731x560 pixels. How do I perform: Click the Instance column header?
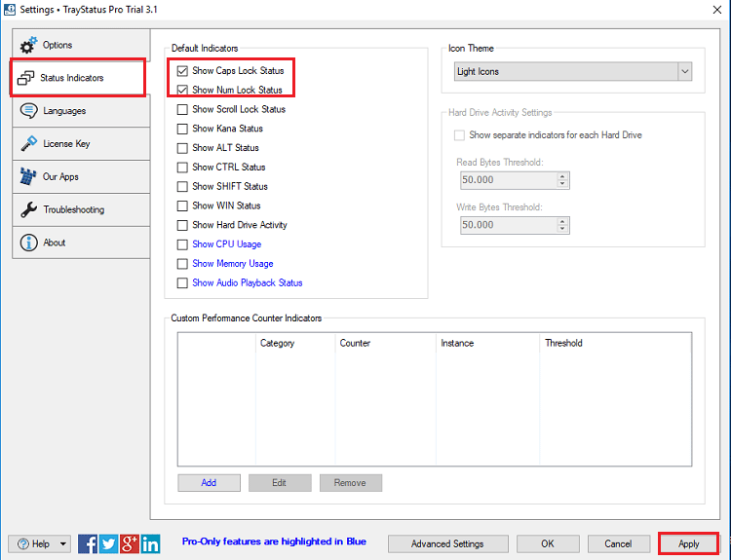(487, 344)
